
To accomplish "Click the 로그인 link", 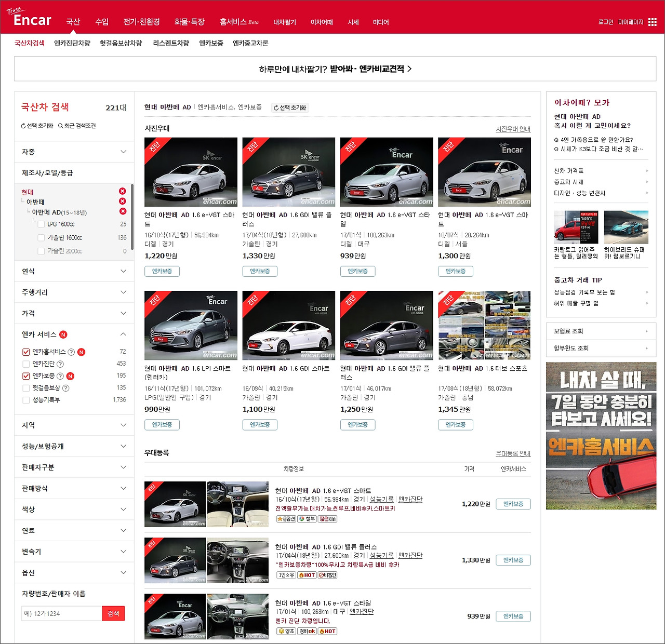I will (x=606, y=22).
